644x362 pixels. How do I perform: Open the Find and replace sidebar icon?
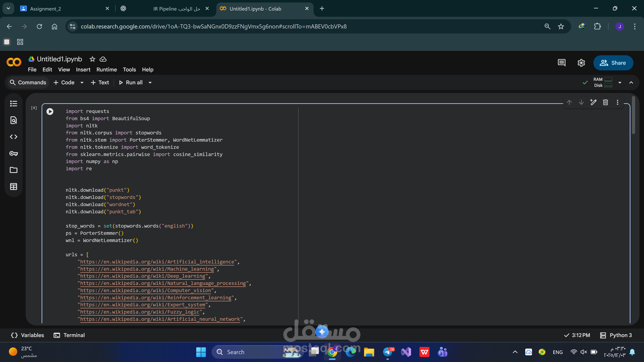(x=13, y=120)
